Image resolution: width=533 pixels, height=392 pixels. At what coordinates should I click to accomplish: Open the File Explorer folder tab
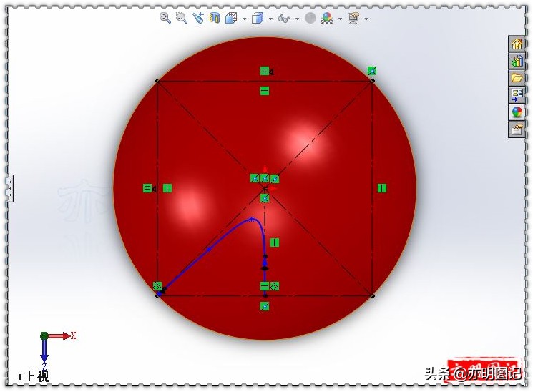(517, 78)
